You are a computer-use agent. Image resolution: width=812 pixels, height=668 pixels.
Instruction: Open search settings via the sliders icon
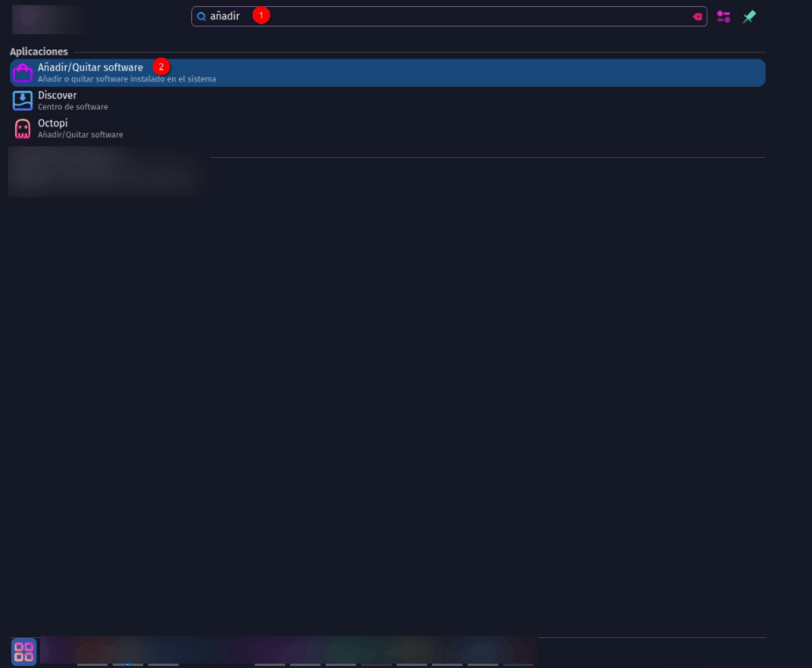pyautogui.click(x=723, y=17)
